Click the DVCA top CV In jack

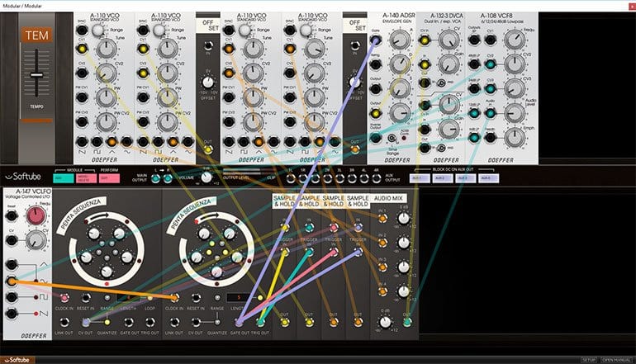point(425,40)
